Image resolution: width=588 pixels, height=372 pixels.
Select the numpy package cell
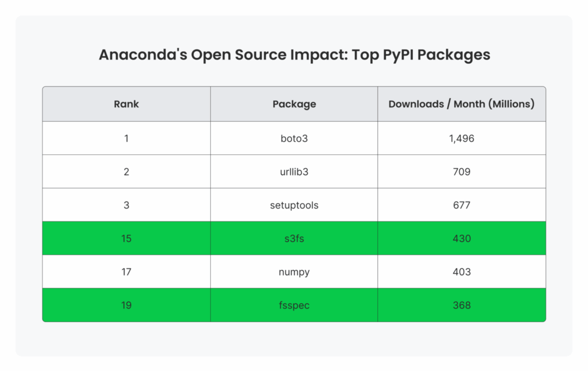(294, 272)
